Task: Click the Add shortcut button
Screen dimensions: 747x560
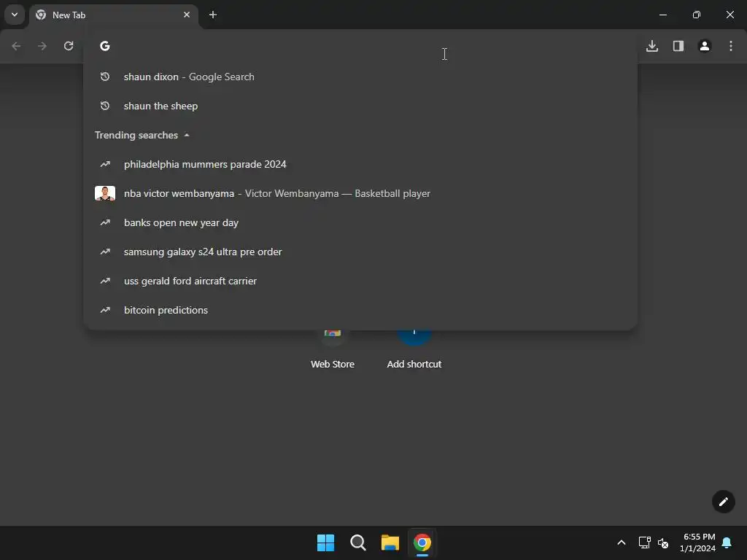Action: pos(414,349)
